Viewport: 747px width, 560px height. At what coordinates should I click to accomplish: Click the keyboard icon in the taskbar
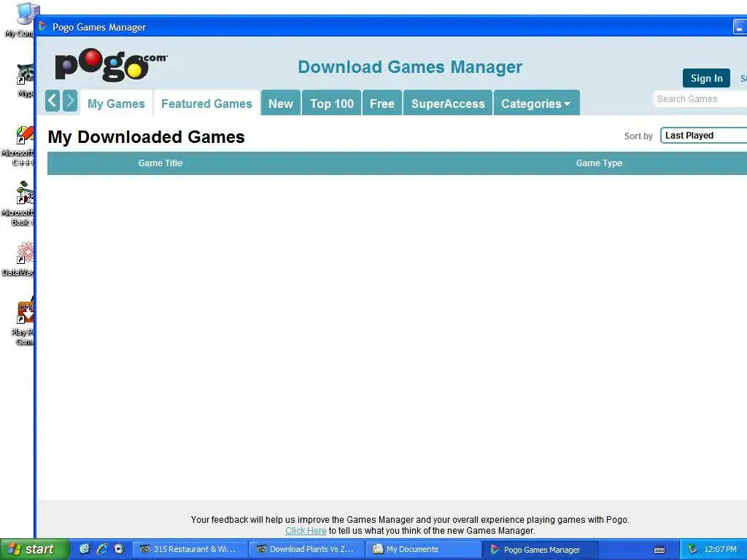(x=659, y=550)
